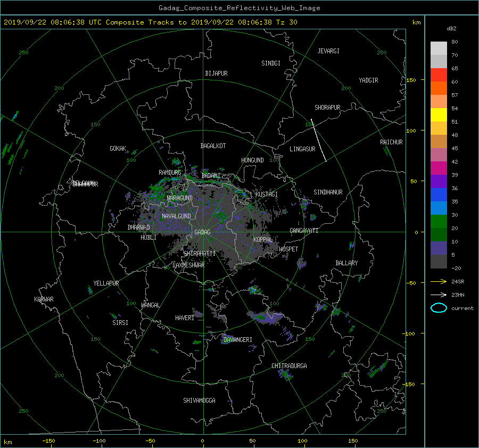Click the HANGAL city label
This screenshot has height=448, width=479.
tap(150, 305)
